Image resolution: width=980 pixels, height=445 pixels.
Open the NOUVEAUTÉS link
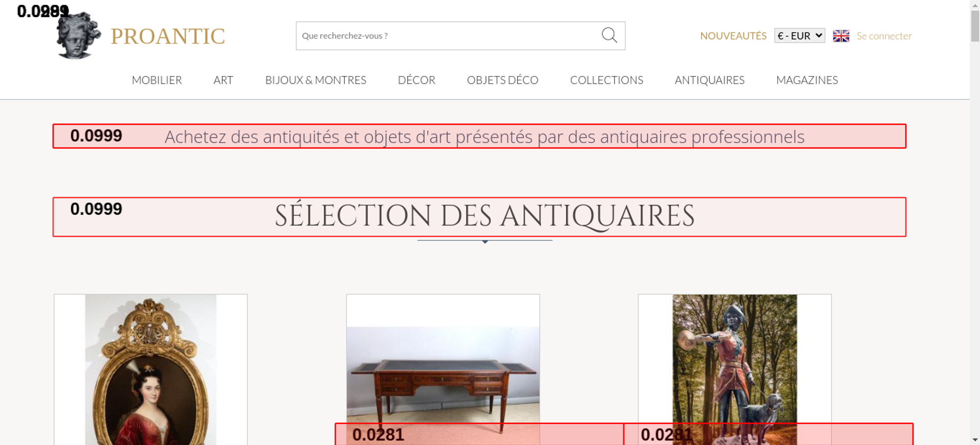pos(733,36)
